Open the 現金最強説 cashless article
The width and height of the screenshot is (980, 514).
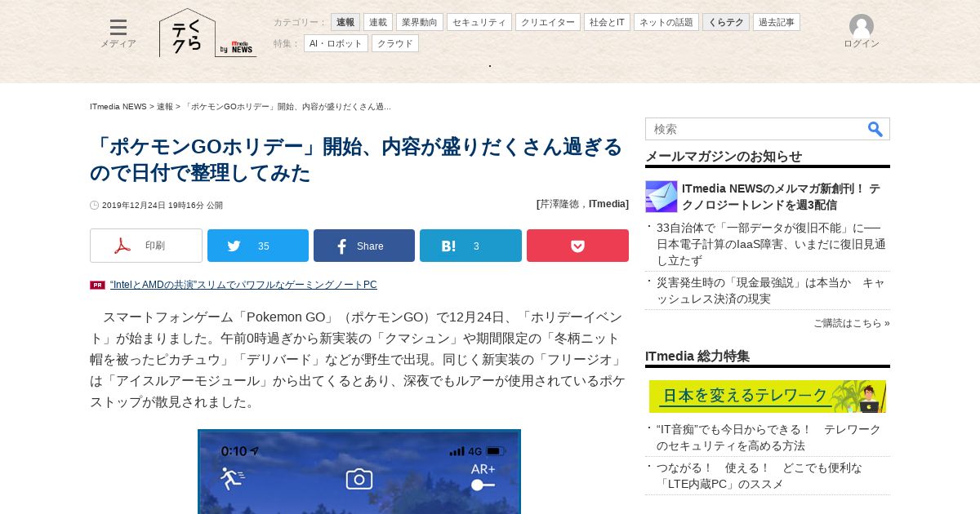[x=770, y=290]
